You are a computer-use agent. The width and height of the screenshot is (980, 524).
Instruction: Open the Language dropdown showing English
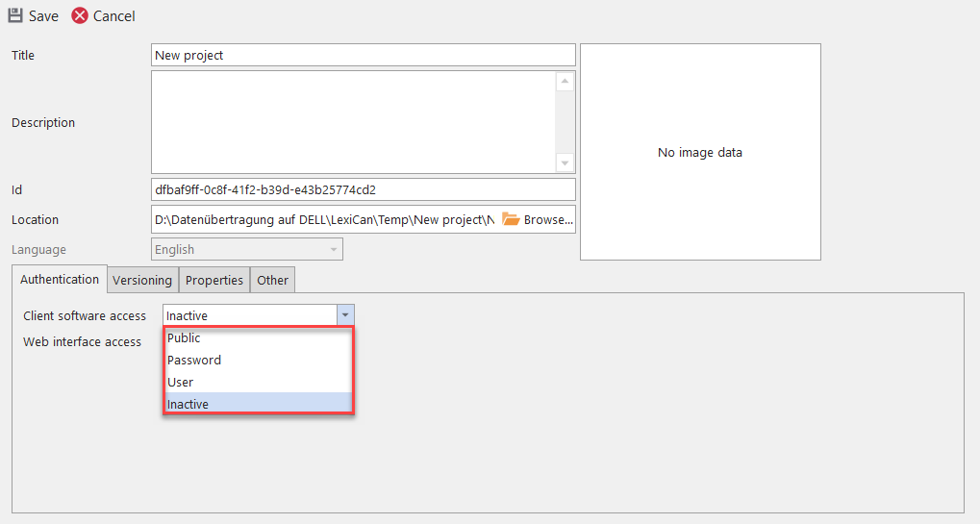click(x=247, y=249)
